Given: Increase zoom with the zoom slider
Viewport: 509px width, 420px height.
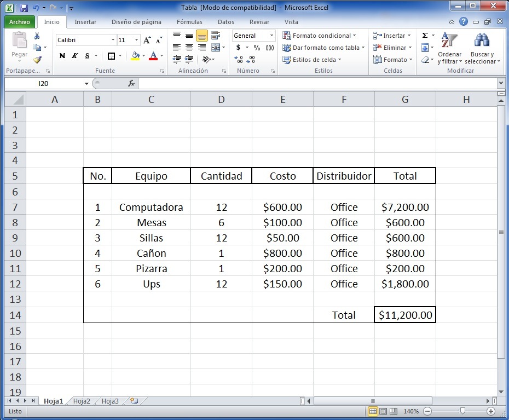Looking at the screenshot, I should [491, 411].
